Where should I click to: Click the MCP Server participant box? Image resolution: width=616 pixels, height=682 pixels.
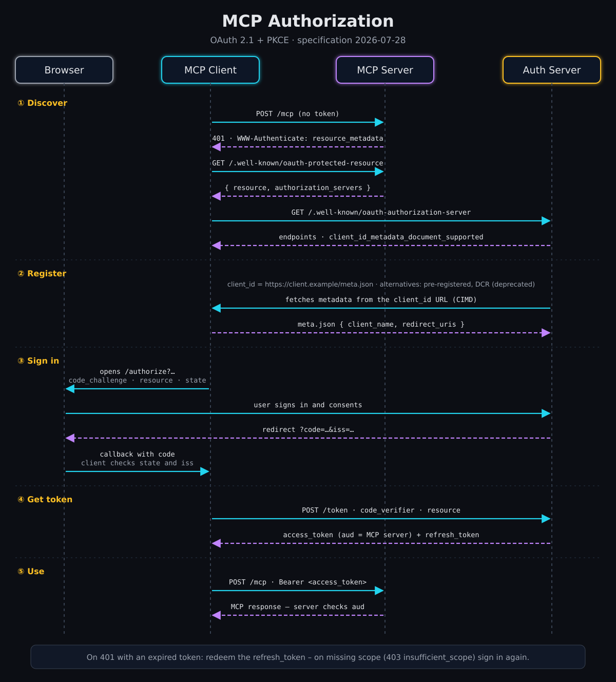pos(385,70)
